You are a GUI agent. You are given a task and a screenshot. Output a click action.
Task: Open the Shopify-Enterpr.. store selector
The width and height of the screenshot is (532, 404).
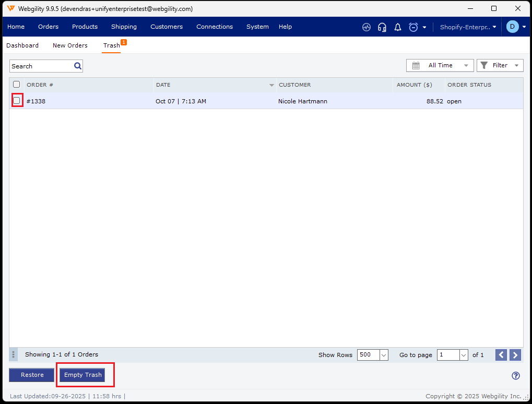[x=468, y=27]
